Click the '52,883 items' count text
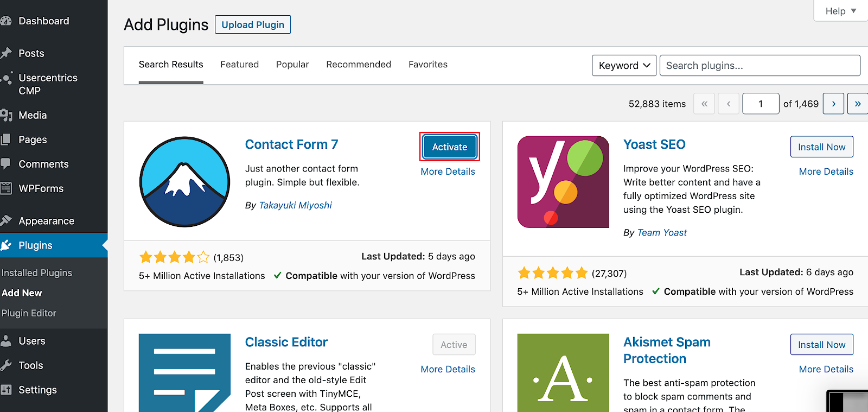The width and height of the screenshot is (868, 412). [657, 104]
